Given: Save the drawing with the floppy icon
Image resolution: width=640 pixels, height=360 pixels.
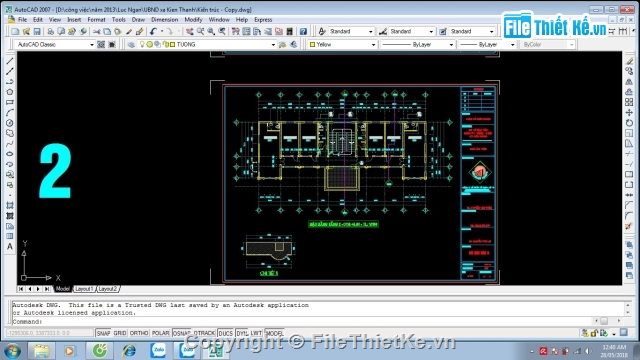Looking at the screenshot, I should point(37,31).
